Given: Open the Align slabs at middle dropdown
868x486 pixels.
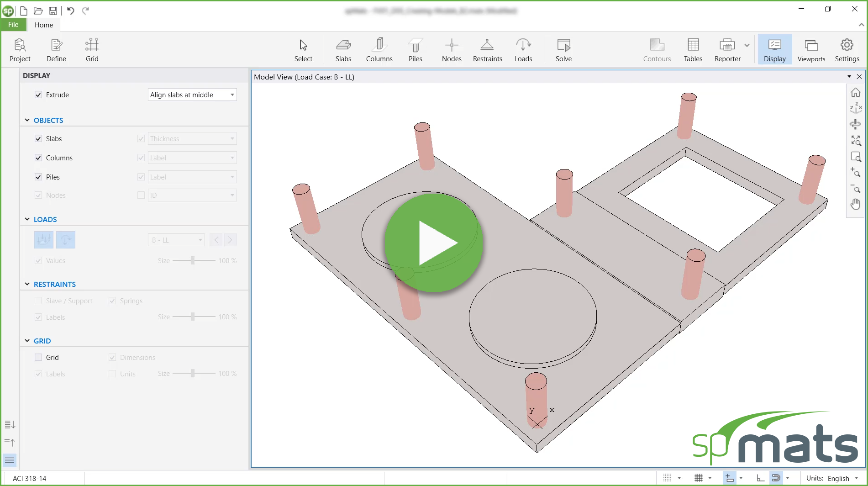Looking at the screenshot, I should [192, 95].
